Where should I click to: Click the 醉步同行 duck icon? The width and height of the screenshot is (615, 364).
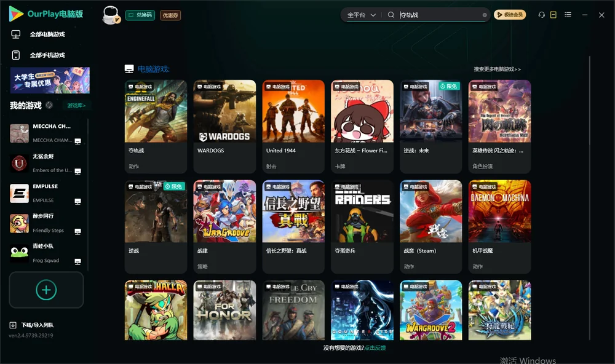19,223
